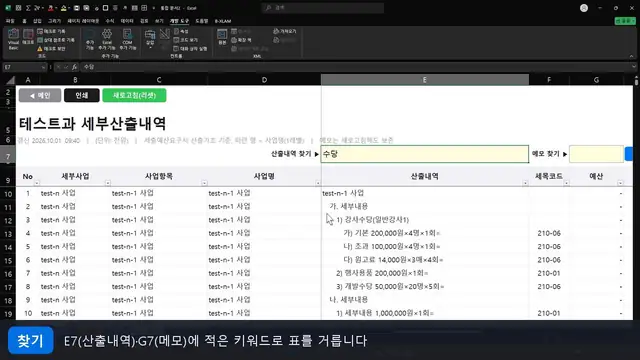Viewport: 640px width, 360px height.
Task: Click 세목코드 210-01 in row 16
Action: point(549,273)
